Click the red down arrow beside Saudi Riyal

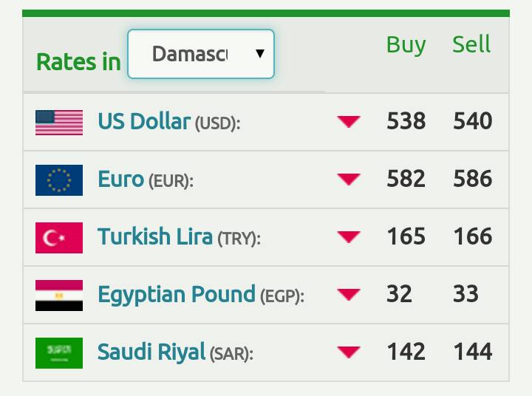pyautogui.click(x=349, y=352)
